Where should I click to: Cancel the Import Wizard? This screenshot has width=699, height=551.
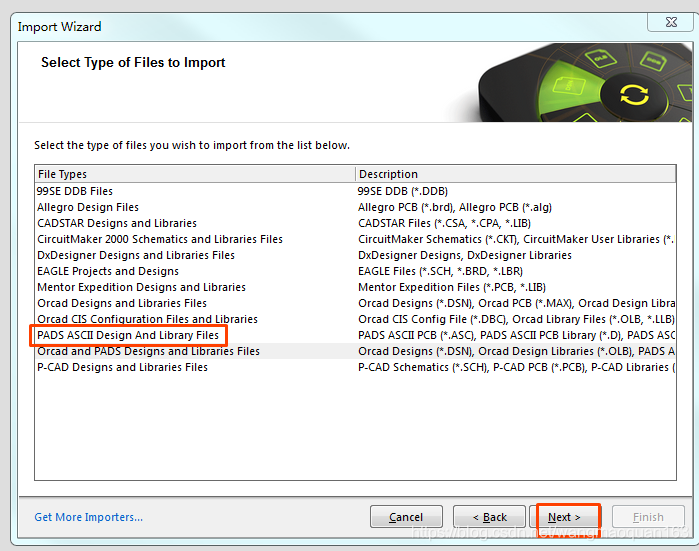click(x=406, y=517)
